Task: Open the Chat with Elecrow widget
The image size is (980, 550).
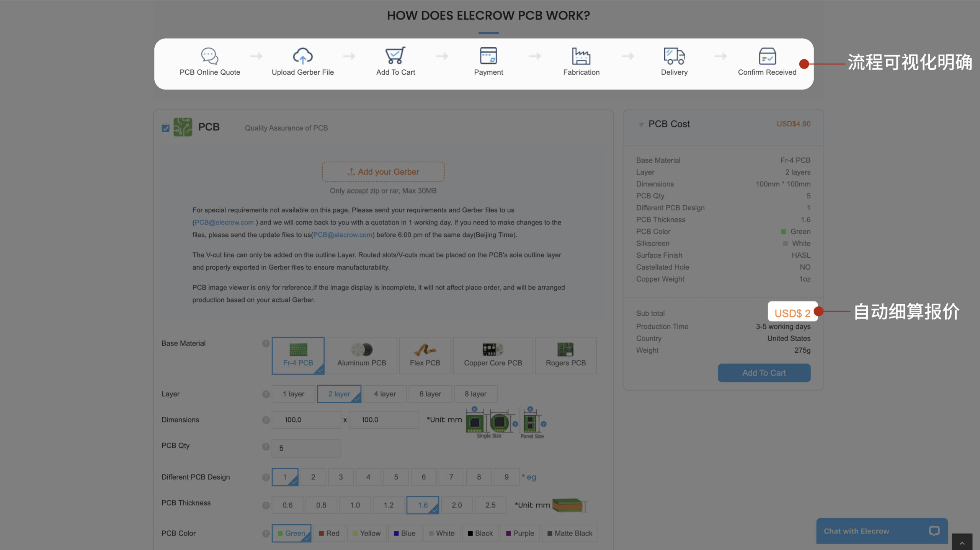Action: coord(882,531)
